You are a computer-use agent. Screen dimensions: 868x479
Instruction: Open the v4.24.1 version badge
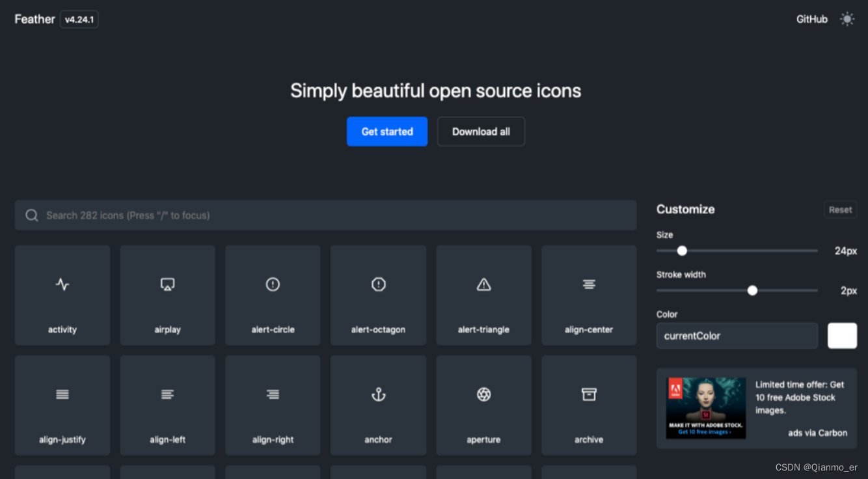pyautogui.click(x=79, y=20)
